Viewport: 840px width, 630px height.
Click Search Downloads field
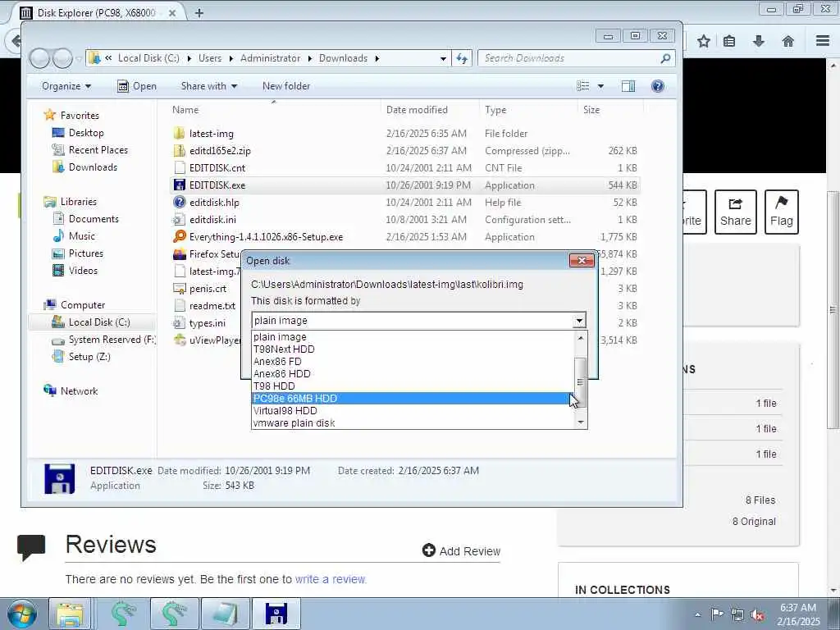pyautogui.click(x=576, y=58)
